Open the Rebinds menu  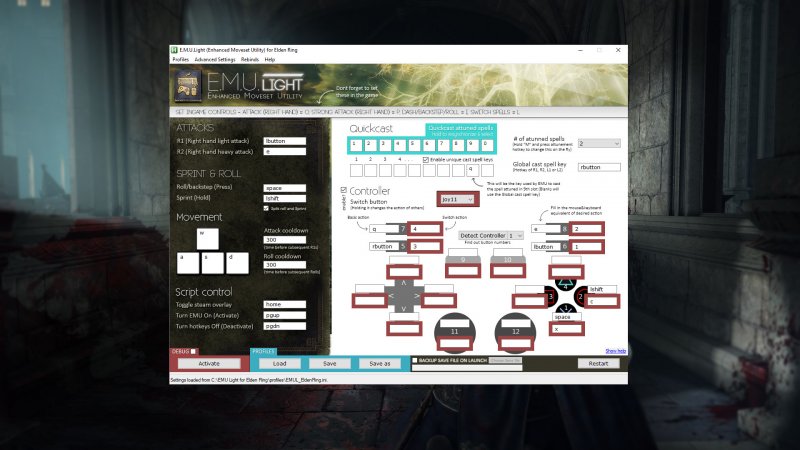249,59
